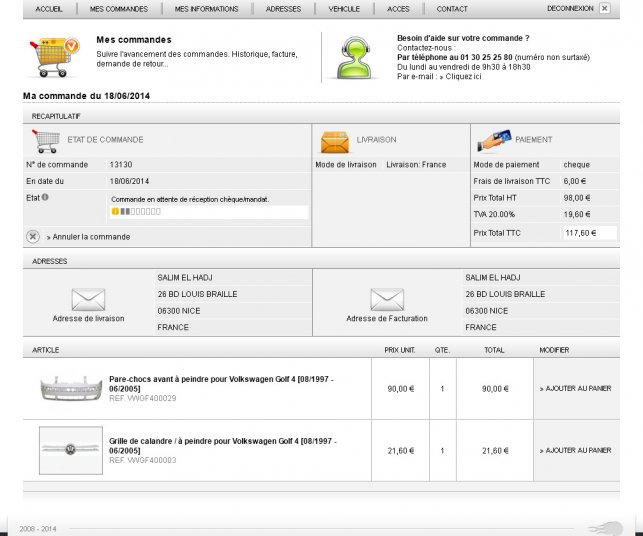Click the Etat de commande cart icon
643x536 pixels.
click(x=46, y=141)
